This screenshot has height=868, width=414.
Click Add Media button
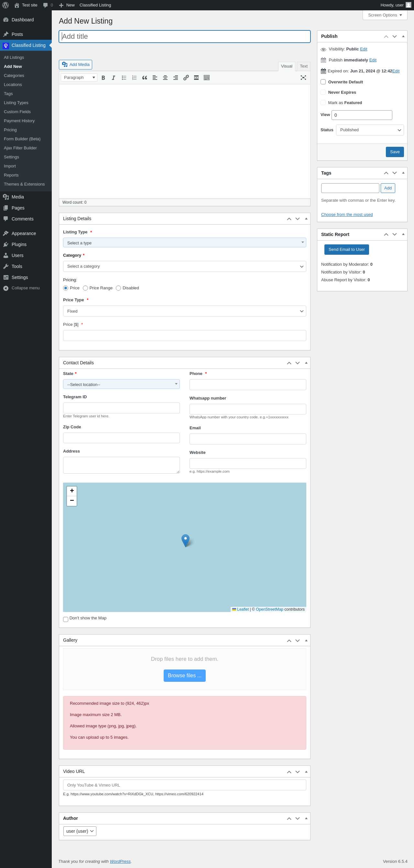click(x=75, y=65)
